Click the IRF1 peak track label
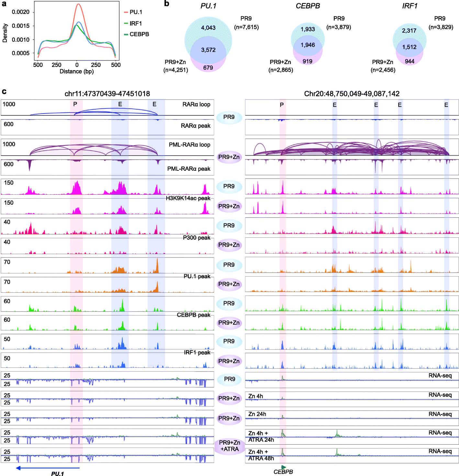The image size is (459, 476). [x=197, y=352]
